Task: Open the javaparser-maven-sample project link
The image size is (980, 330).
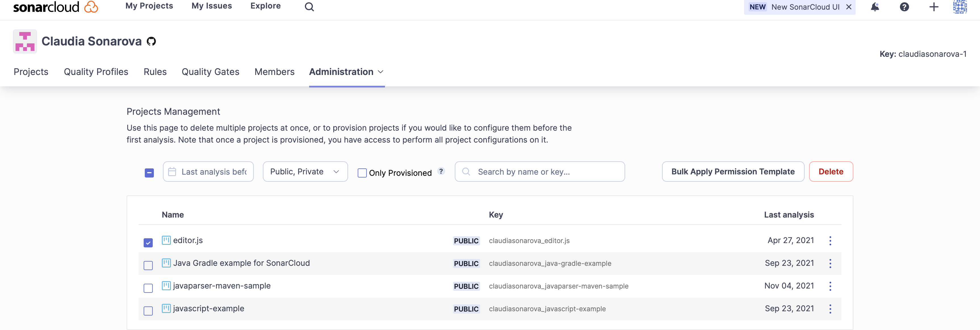Action: (x=222, y=286)
